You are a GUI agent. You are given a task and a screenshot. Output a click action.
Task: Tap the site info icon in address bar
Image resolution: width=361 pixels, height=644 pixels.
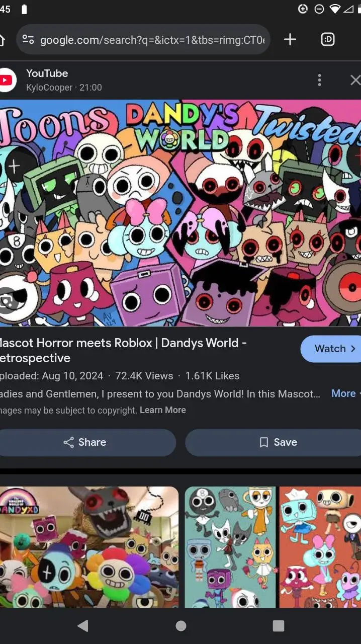[x=28, y=40]
